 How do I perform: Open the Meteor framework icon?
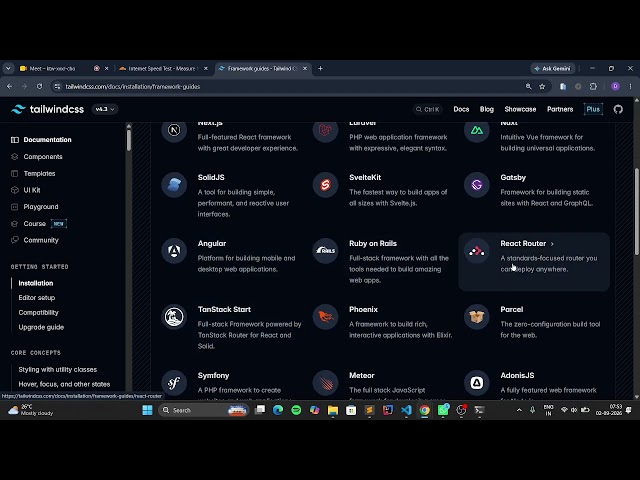coord(325,383)
